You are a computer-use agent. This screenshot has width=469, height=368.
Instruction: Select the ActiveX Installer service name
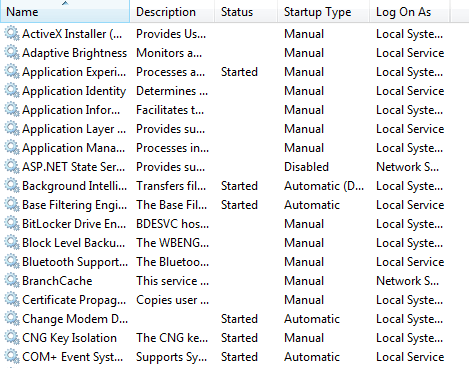[72, 34]
